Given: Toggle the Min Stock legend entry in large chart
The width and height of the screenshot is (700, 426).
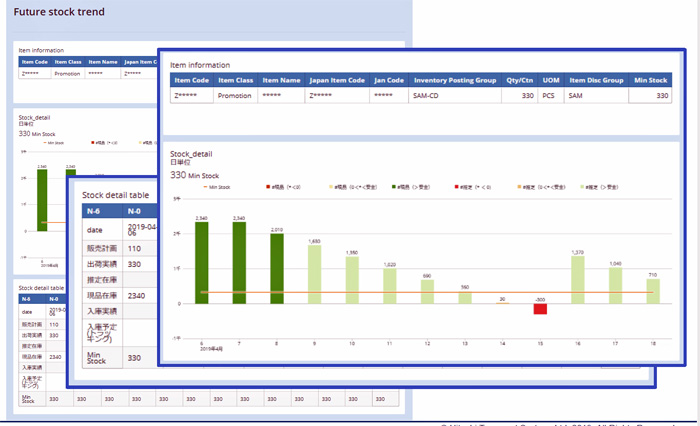Looking at the screenshot, I should pyautogui.click(x=217, y=187).
